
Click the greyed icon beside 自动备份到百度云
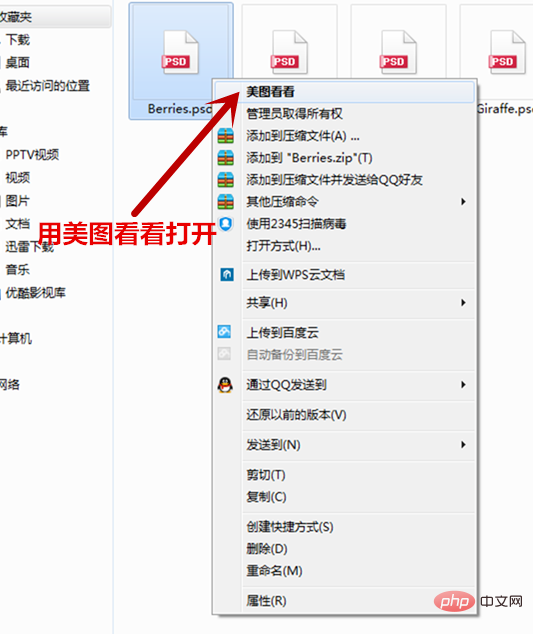click(x=224, y=354)
